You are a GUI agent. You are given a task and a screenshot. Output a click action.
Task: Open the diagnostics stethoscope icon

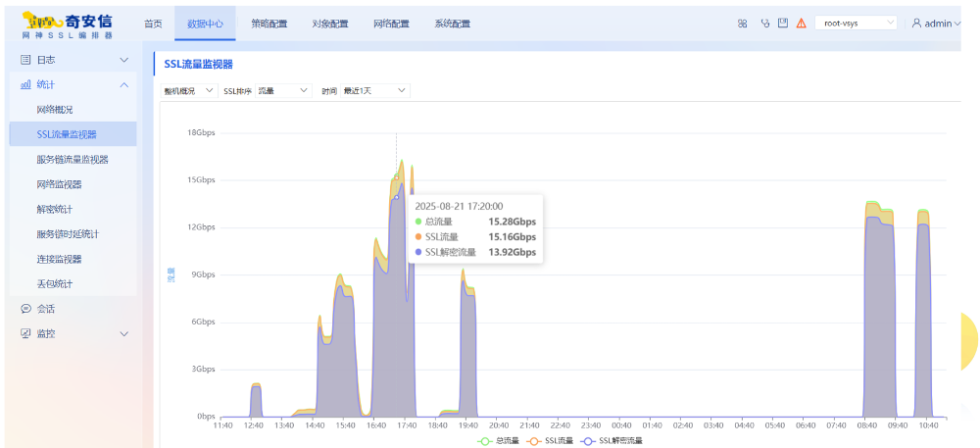[x=765, y=24]
